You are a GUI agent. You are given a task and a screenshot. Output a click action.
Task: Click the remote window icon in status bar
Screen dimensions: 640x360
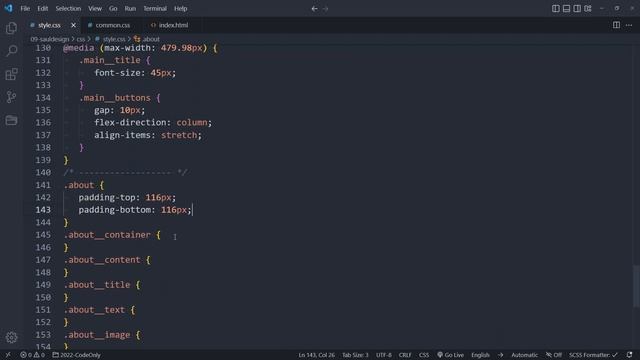pyautogui.click(x=8, y=355)
